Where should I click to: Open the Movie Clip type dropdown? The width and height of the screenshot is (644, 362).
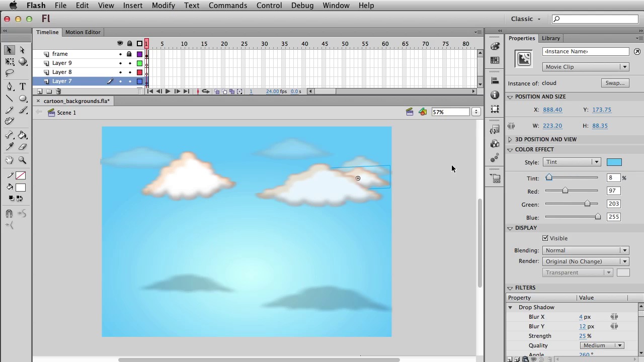coord(586,67)
